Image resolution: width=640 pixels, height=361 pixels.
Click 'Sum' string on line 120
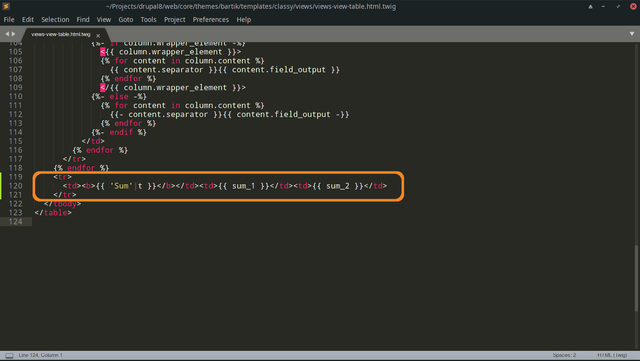(121, 186)
